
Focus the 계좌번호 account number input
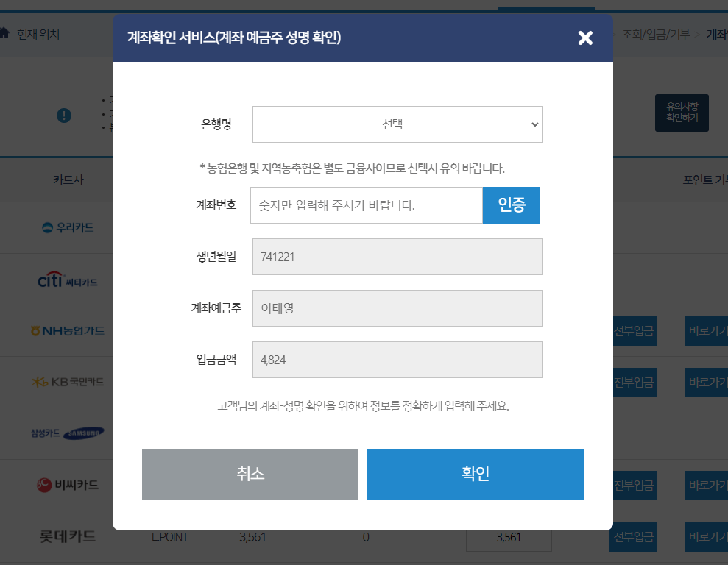(366, 205)
